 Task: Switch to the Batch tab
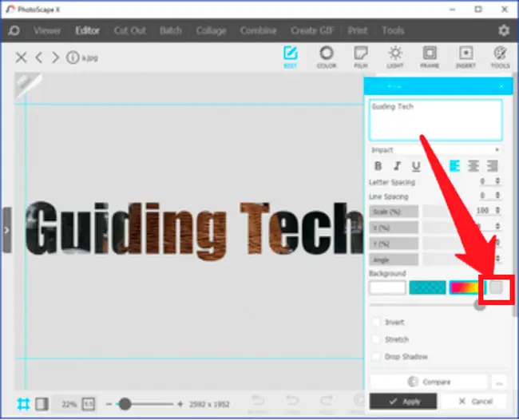click(171, 30)
